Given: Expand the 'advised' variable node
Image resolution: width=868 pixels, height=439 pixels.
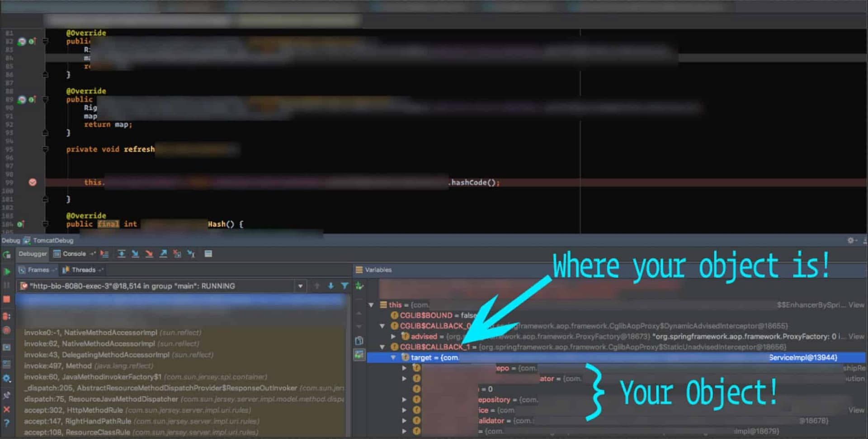Looking at the screenshot, I should [x=393, y=336].
